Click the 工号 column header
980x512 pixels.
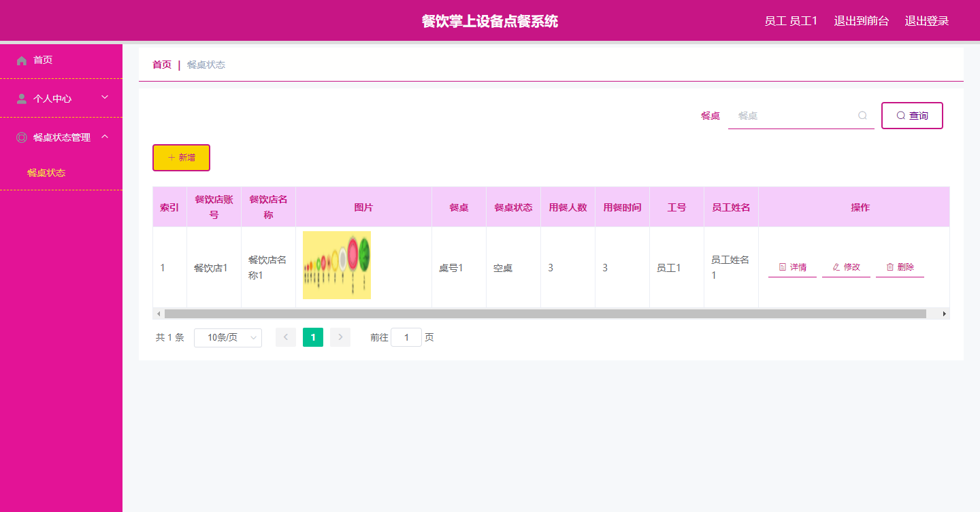point(676,207)
